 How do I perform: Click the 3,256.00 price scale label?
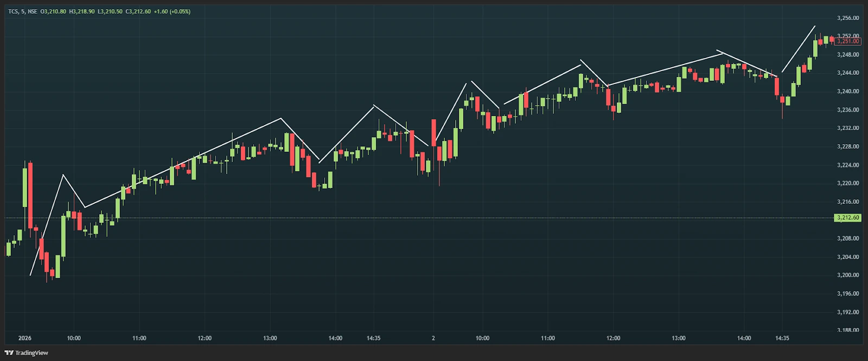848,18
